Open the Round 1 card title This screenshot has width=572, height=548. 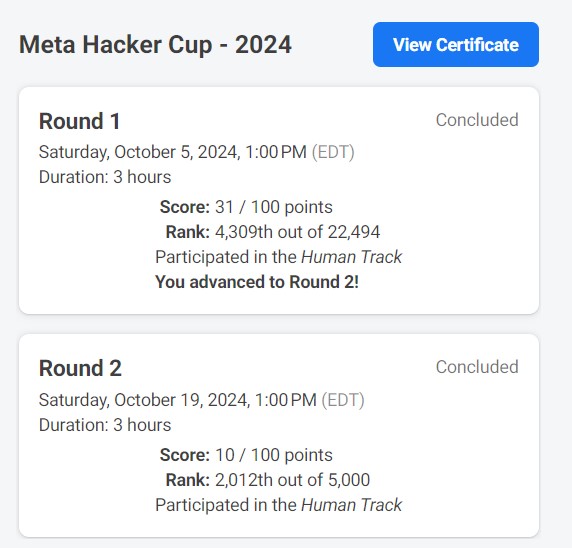(80, 121)
